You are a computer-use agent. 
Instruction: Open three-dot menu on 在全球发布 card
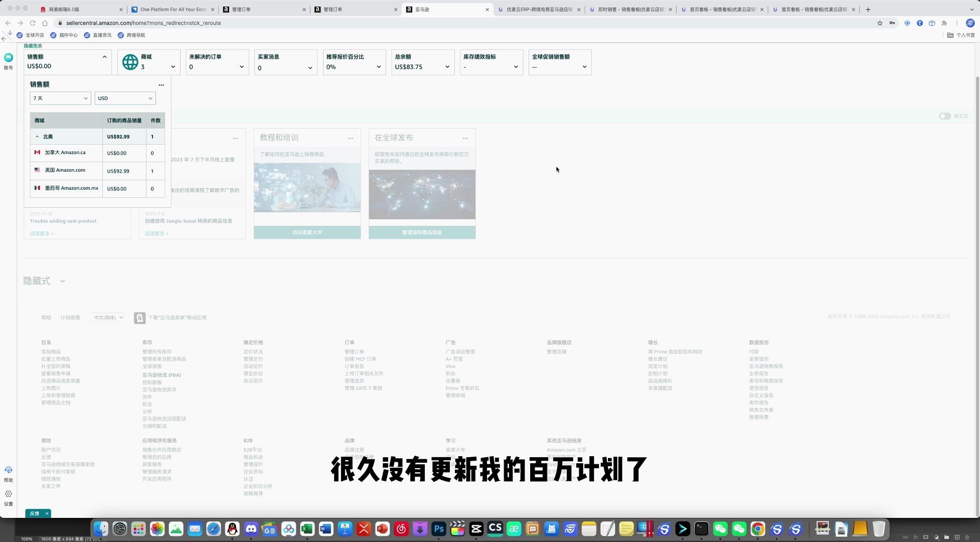(x=465, y=138)
